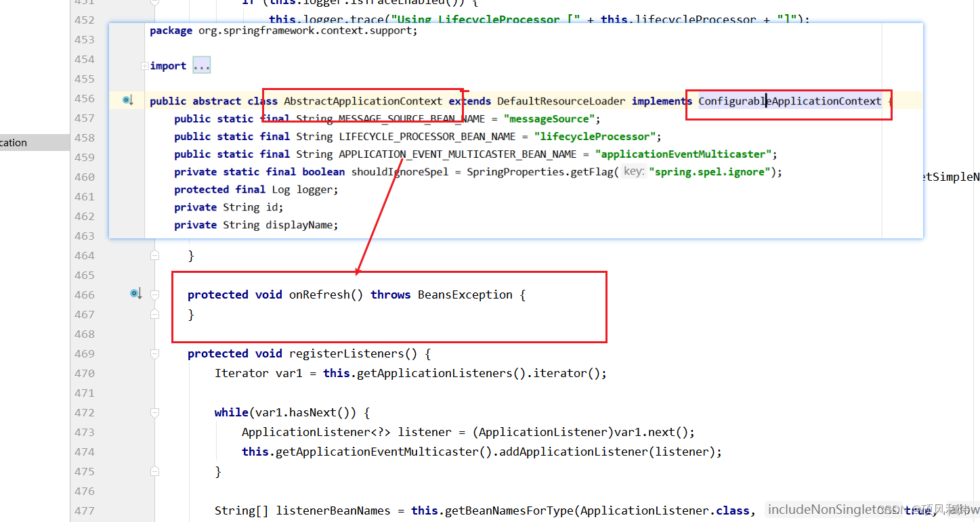Click the fold end marker on line 467

(155, 314)
